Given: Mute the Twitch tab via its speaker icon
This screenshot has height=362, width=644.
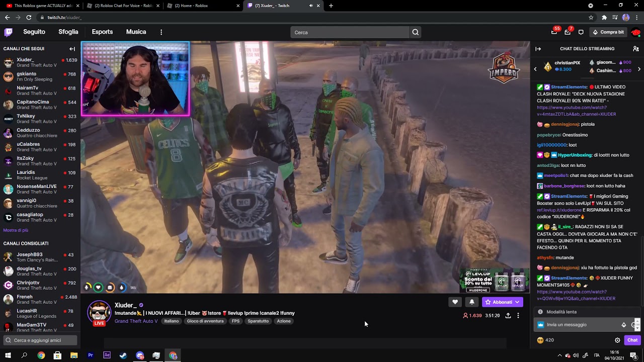Looking at the screenshot, I should click(311, 6).
